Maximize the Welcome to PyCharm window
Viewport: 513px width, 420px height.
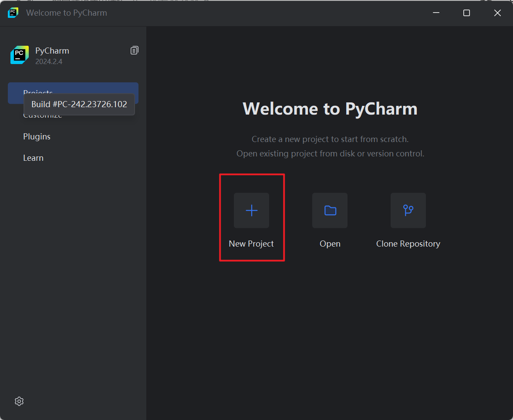coord(466,13)
